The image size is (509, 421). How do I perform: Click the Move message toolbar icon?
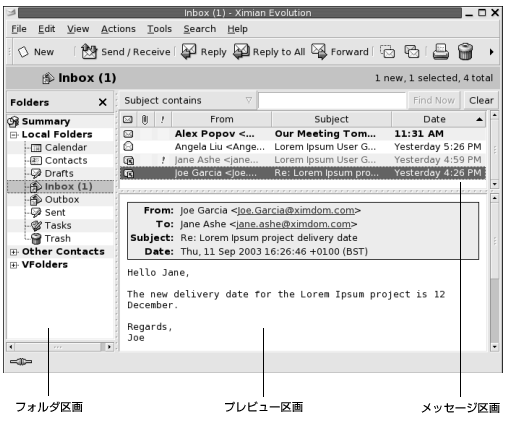point(388,52)
